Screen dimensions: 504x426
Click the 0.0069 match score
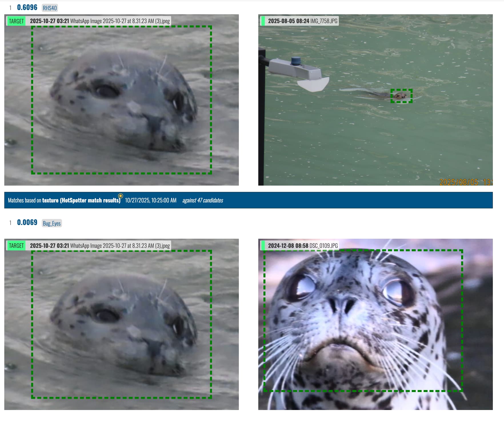point(27,222)
